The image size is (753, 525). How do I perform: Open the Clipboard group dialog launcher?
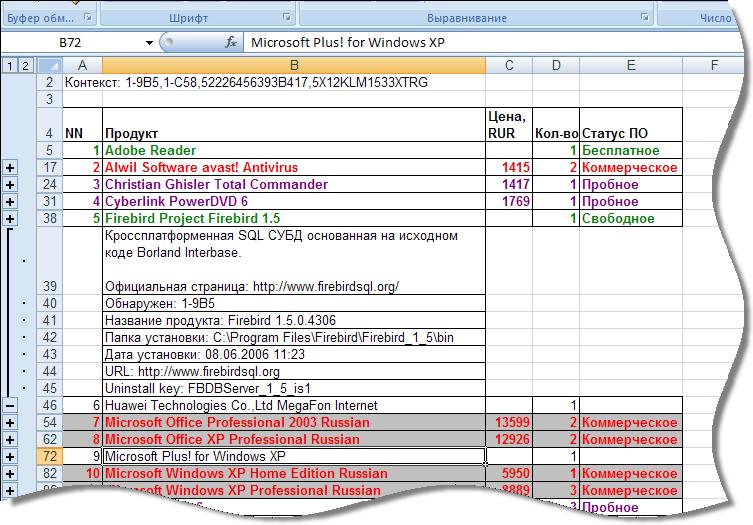[x=88, y=18]
